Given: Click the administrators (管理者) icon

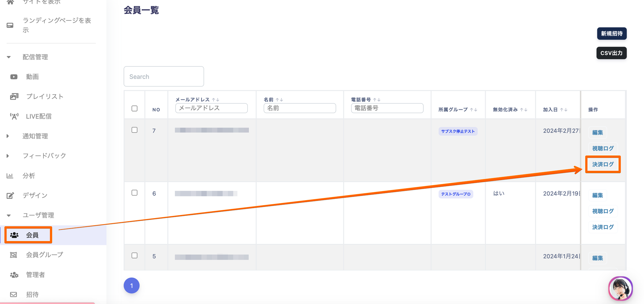Looking at the screenshot, I should (14, 275).
